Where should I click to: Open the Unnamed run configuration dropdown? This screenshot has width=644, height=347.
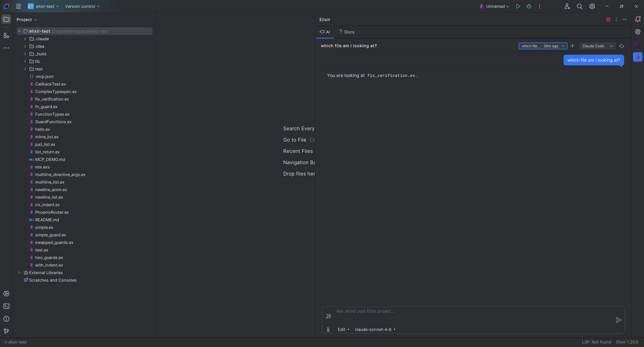(x=495, y=6)
